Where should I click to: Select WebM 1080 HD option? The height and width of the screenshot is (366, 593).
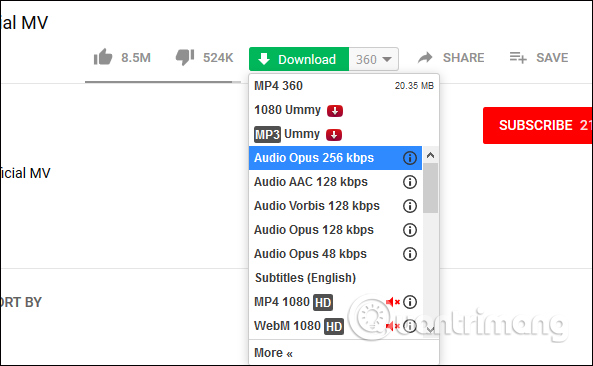tap(335, 326)
